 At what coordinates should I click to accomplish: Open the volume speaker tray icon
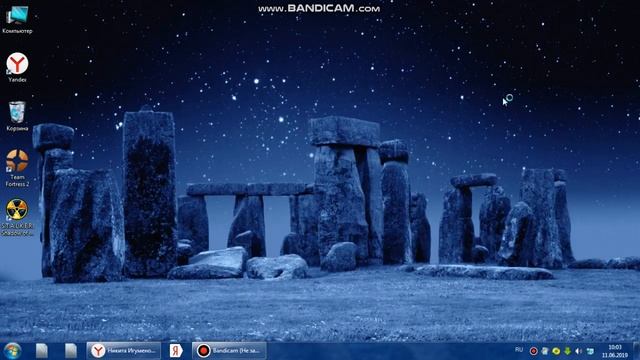click(579, 351)
